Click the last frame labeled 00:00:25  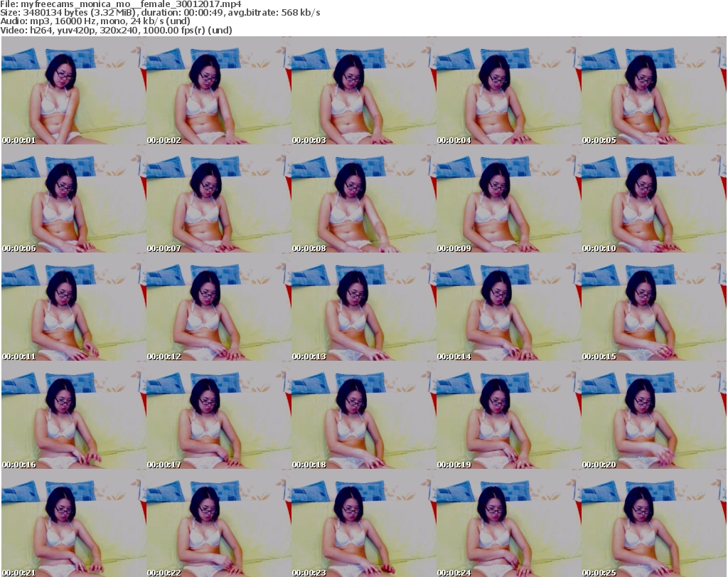[654, 523]
